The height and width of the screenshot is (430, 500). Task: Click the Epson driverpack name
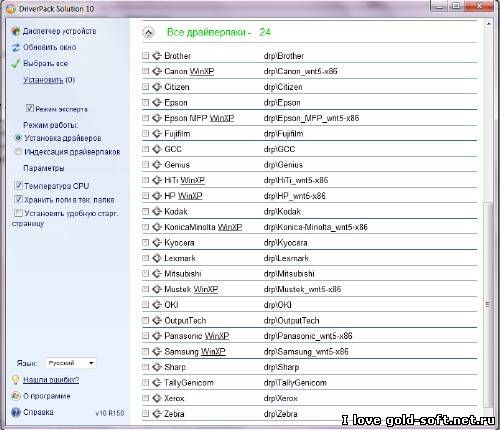tap(176, 103)
